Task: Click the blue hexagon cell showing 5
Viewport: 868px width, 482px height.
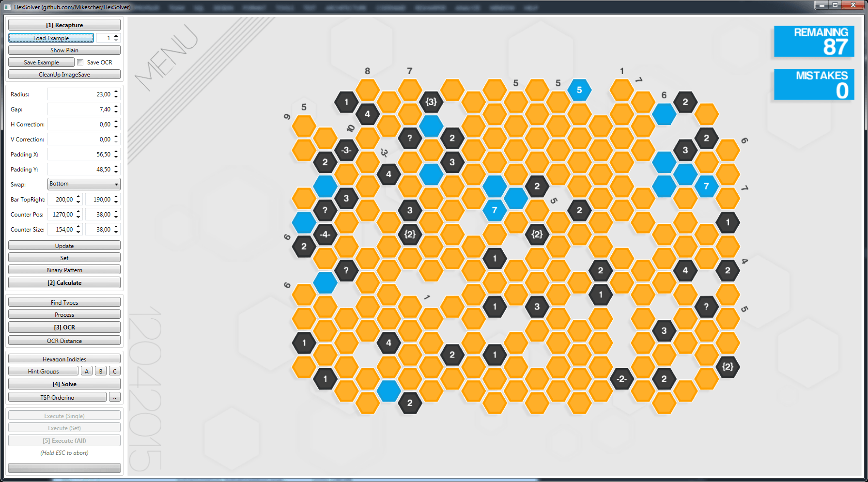Action: click(579, 90)
